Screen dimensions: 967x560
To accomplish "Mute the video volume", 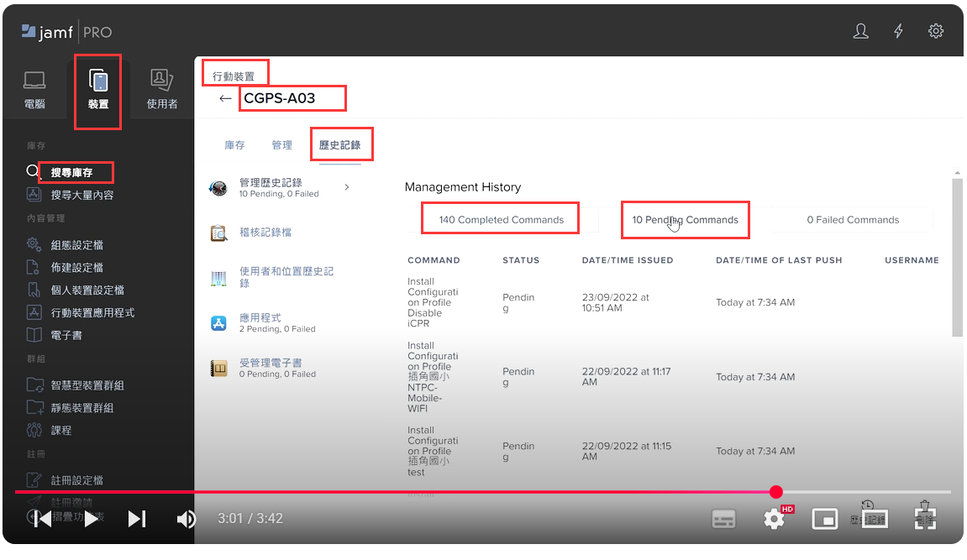I will pyautogui.click(x=187, y=519).
